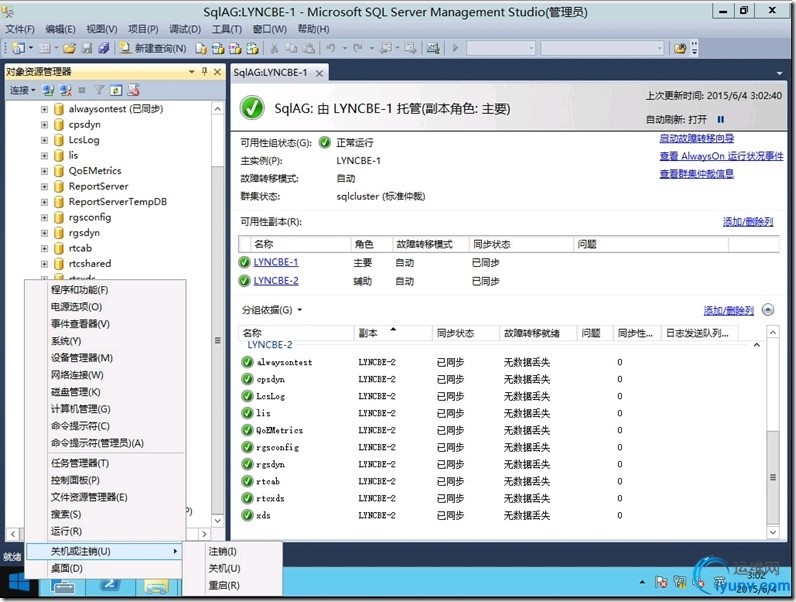Click the LYNCBE-2 replica link
Screen dimensions: 796x602
click(276, 281)
